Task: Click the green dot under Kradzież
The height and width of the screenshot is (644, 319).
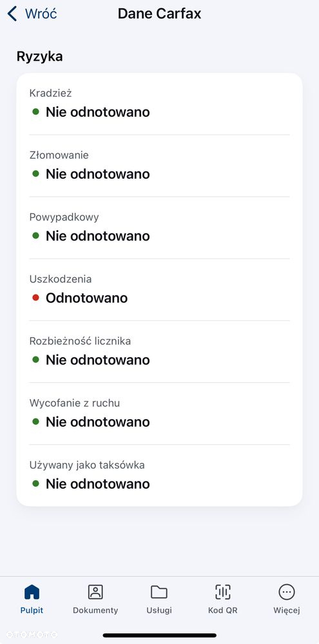Action: [35, 112]
